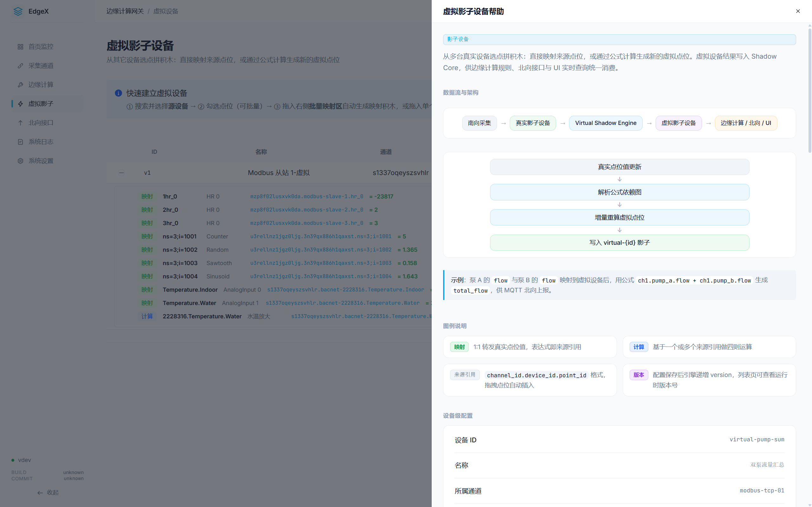Click modbus-tcp-01 channel value

(x=762, y=491)
